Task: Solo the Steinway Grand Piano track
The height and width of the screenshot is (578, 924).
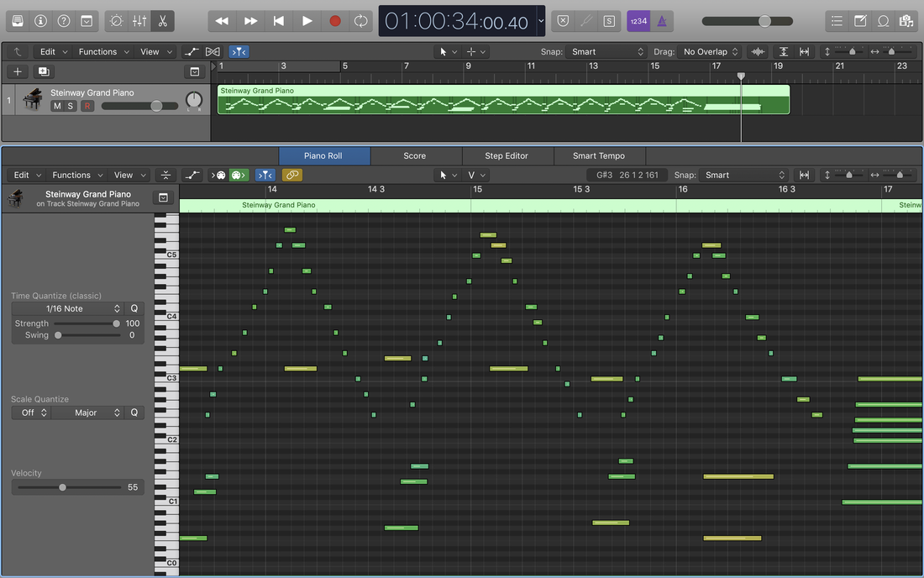Action: click(71, 106)
